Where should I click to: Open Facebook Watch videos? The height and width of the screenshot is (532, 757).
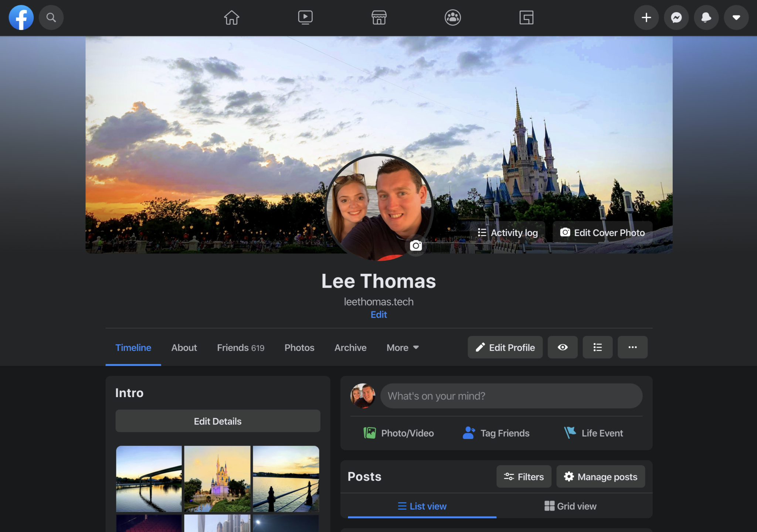point(305,17)
